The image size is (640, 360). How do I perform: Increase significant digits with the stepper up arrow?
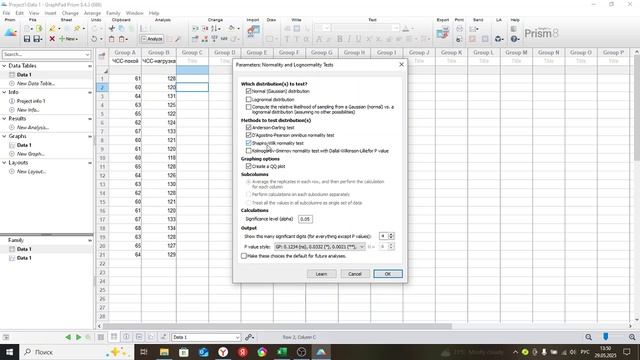pyautogui.click(x=391, y=234)
